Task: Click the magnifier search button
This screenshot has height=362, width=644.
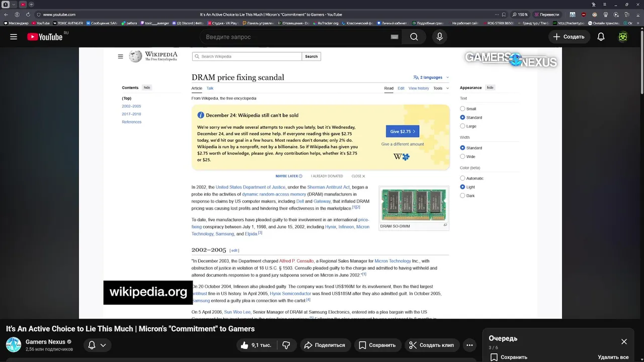Action: point(414,37)
